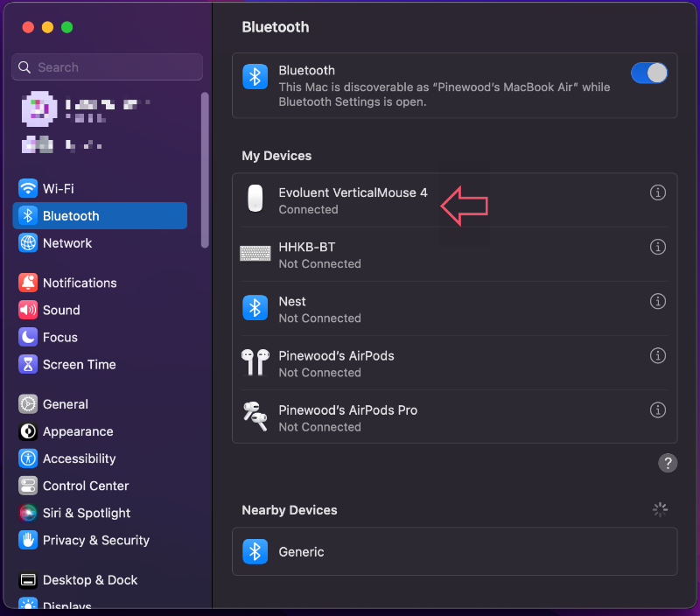Click the Pinewood's AirPods icon
Image resolution: width=700 pixels, height=616 pixels.
coord(255,362)
